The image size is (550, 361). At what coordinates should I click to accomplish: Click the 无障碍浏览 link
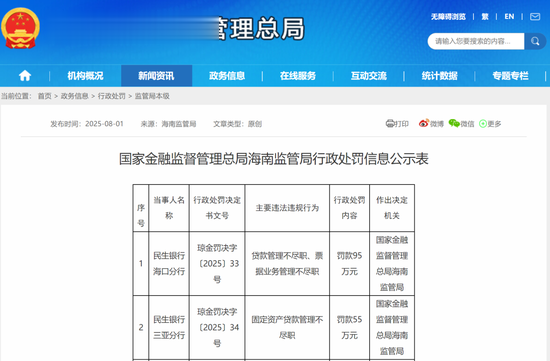pos(448,16)
